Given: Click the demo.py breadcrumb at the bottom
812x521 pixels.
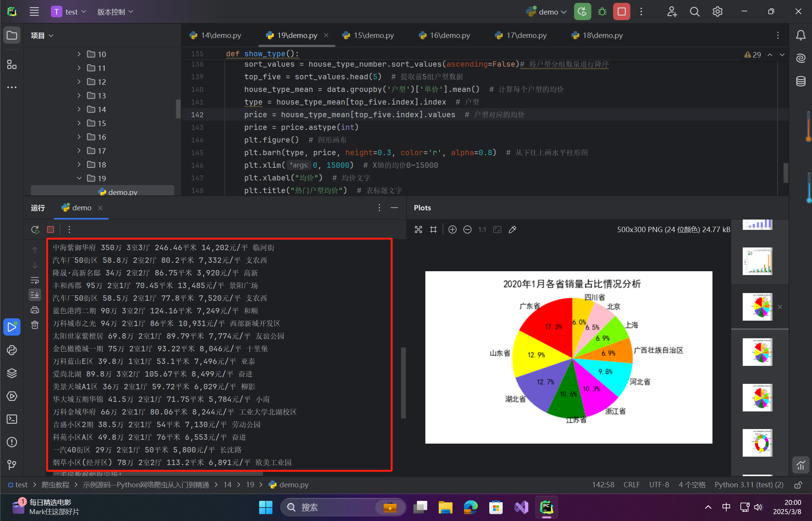Looking at the screenshot, I should 293,485.
